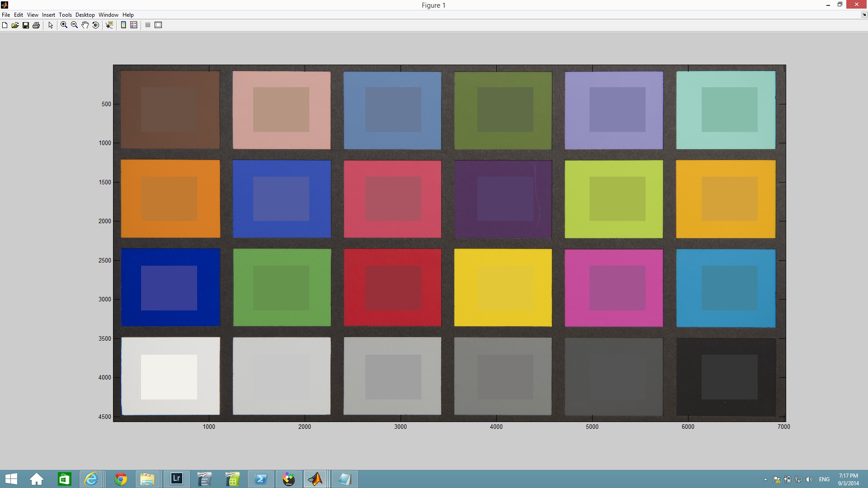Enable the Zoom In tool
Viewport: 868px width, 488px height.
[x=64, y=25]
